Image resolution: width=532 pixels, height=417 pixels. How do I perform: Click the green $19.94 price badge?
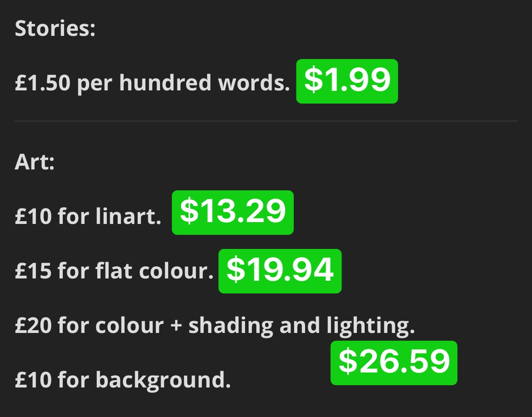(280, 271)
